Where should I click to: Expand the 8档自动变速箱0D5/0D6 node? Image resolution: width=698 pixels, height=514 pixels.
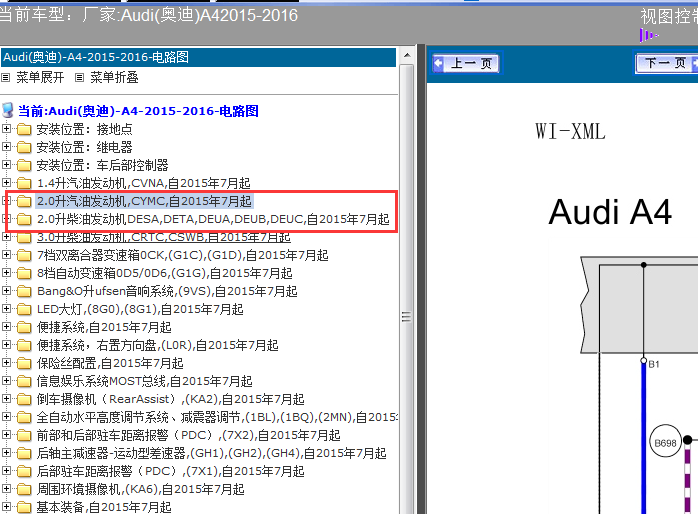pos(6,272)
